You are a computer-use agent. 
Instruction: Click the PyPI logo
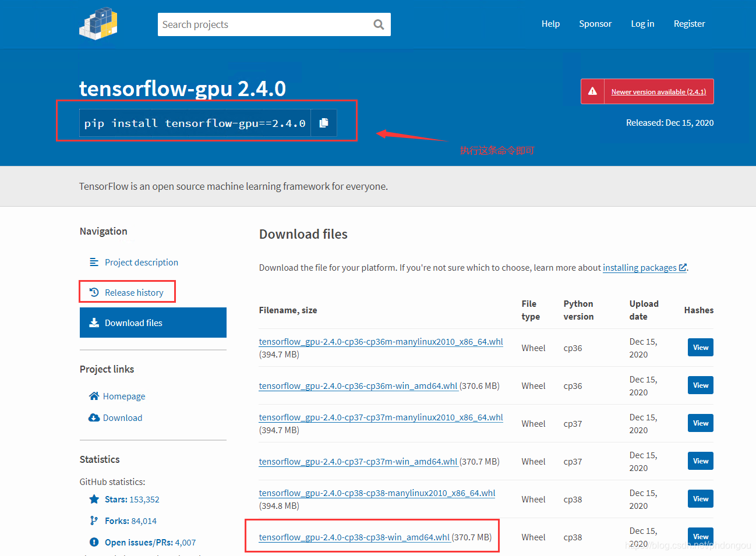coord(98,24)
